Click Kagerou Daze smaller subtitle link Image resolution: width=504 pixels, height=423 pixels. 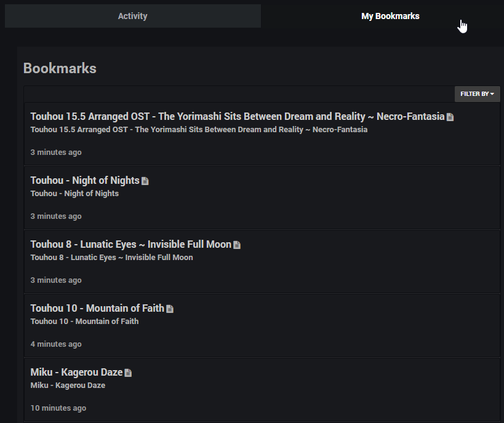click(x=68, y=385)
